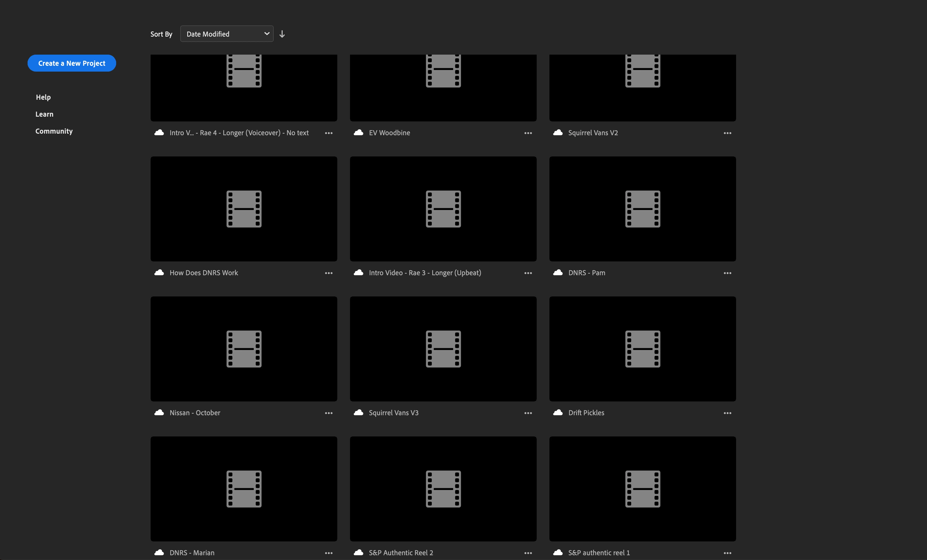Open more options for Drift Pickles
The width and height of the screenshot is (927, 560).
coord(727,413)
